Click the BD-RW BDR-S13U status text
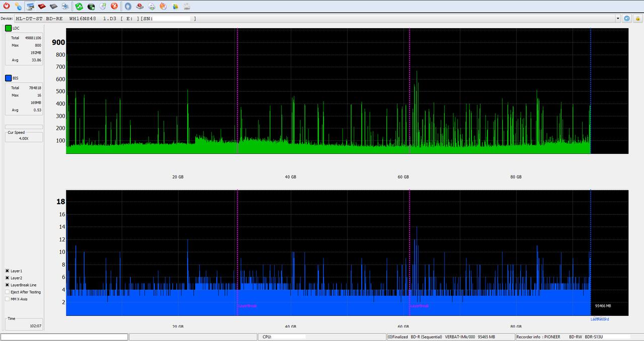This screenshot has height=341, width=644. (586, 337)
